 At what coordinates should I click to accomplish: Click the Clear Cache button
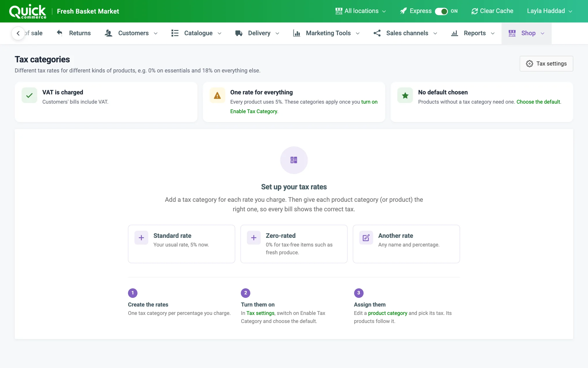(x=492, y=11)
